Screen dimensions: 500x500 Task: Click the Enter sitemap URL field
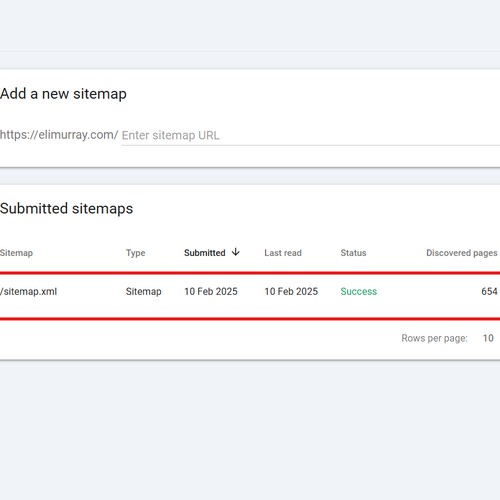310,135
